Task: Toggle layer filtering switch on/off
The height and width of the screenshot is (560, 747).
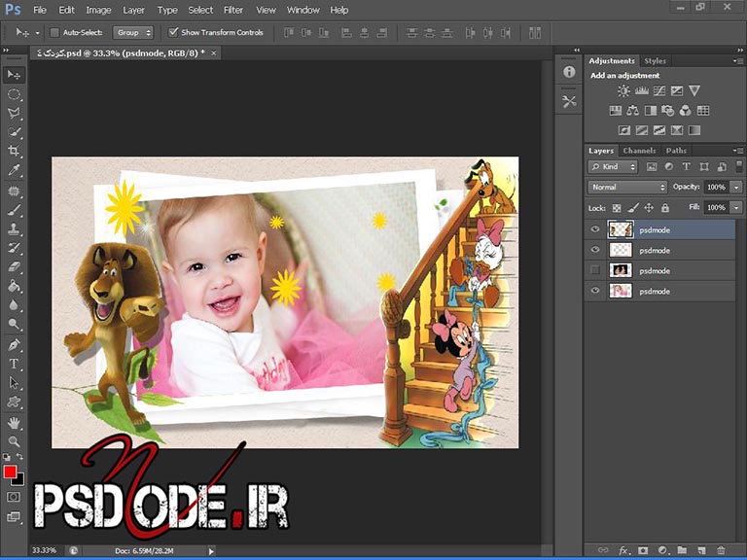Action: (739, 166)
